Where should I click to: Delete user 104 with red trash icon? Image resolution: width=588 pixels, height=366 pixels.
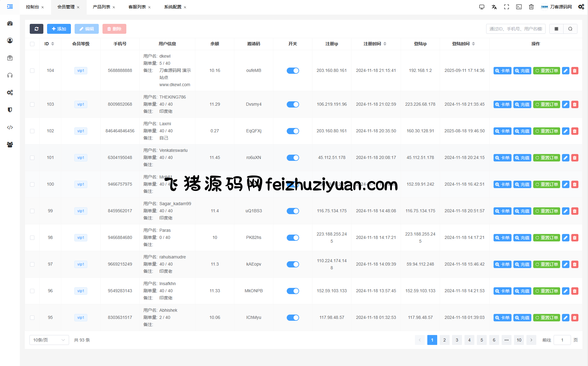point(575,71)
